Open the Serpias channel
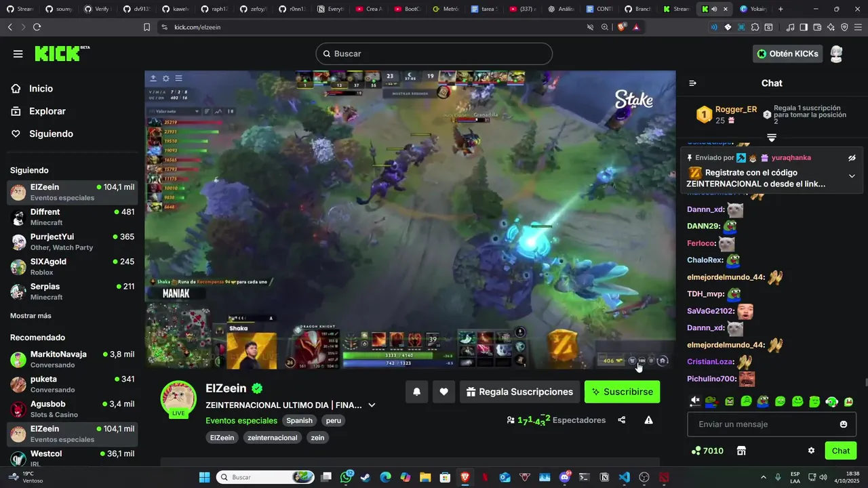Image resolution: width=868 pixels, height=488 pixels. pos(72,291)
